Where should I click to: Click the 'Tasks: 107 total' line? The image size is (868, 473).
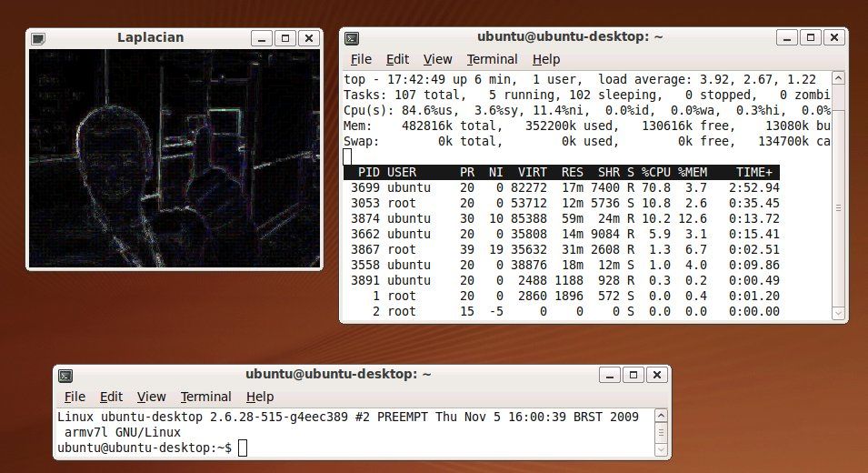(587, 96)
